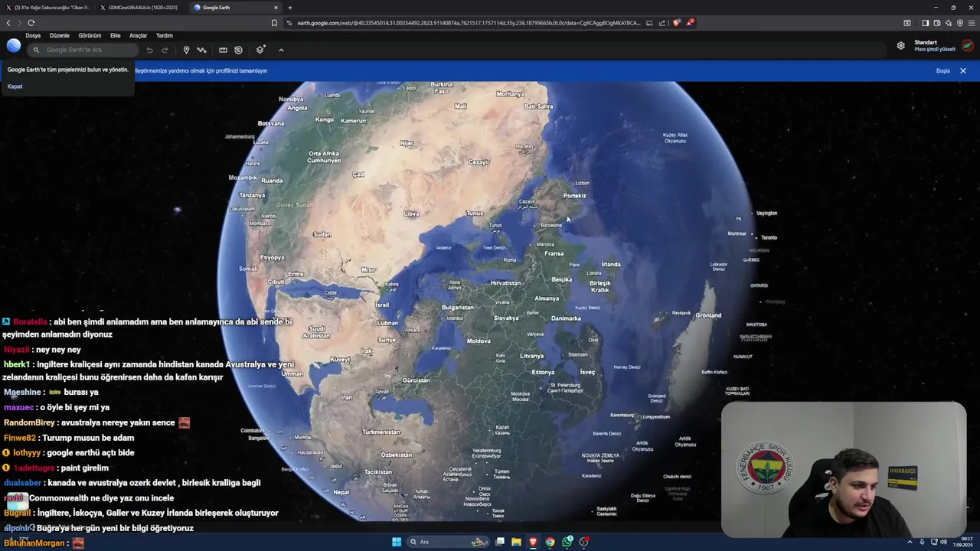Click the Grönland label on the globe
Image resolution: width=980 pixels, height=551 pixels.
[708, 315]
